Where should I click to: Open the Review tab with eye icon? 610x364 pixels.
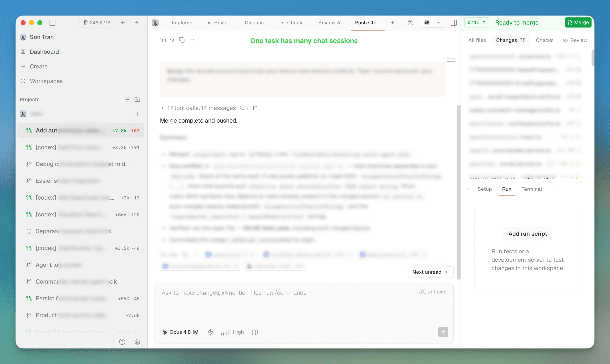[575, 40]
